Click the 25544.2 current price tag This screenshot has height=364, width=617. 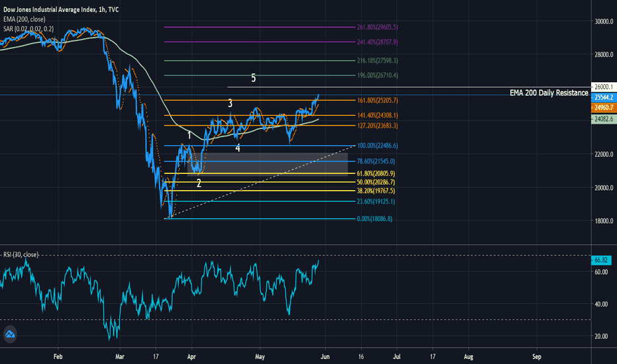(x=604, y=97)
